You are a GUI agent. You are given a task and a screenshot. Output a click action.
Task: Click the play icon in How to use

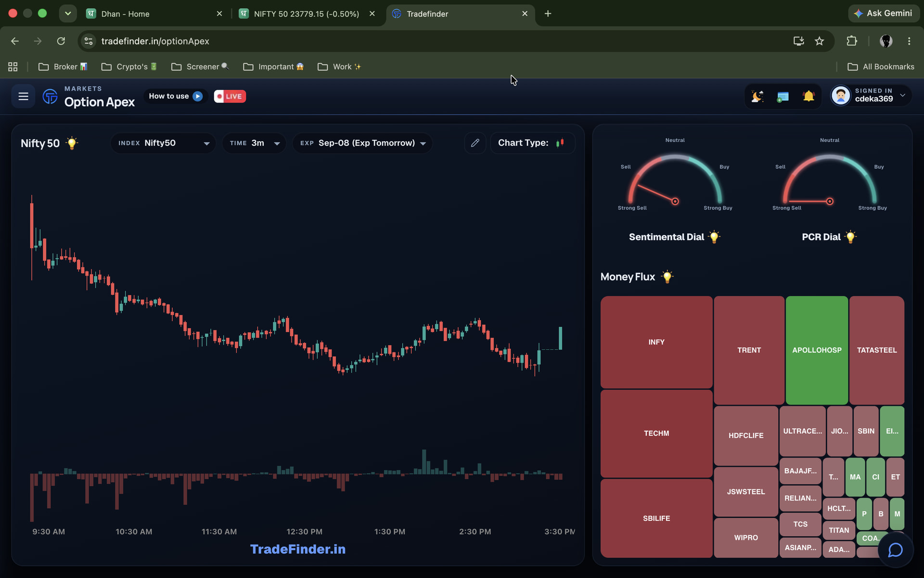coord(197,96)
